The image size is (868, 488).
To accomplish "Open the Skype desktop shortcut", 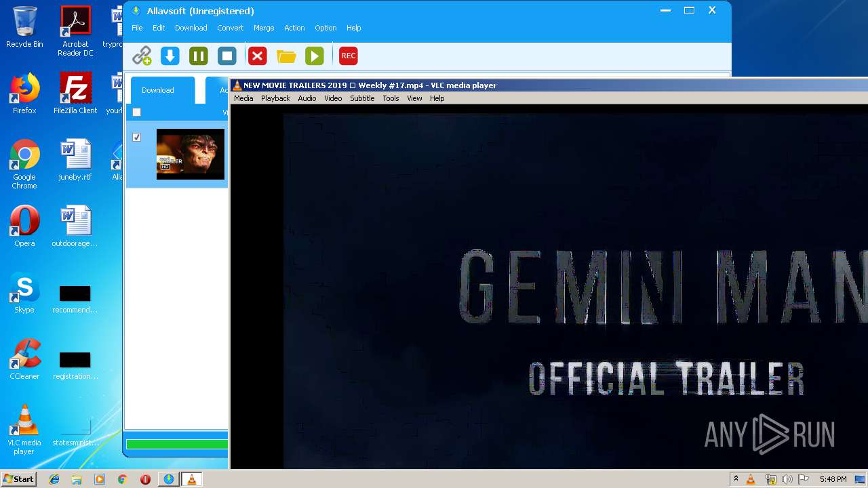I will click(24, 293).
